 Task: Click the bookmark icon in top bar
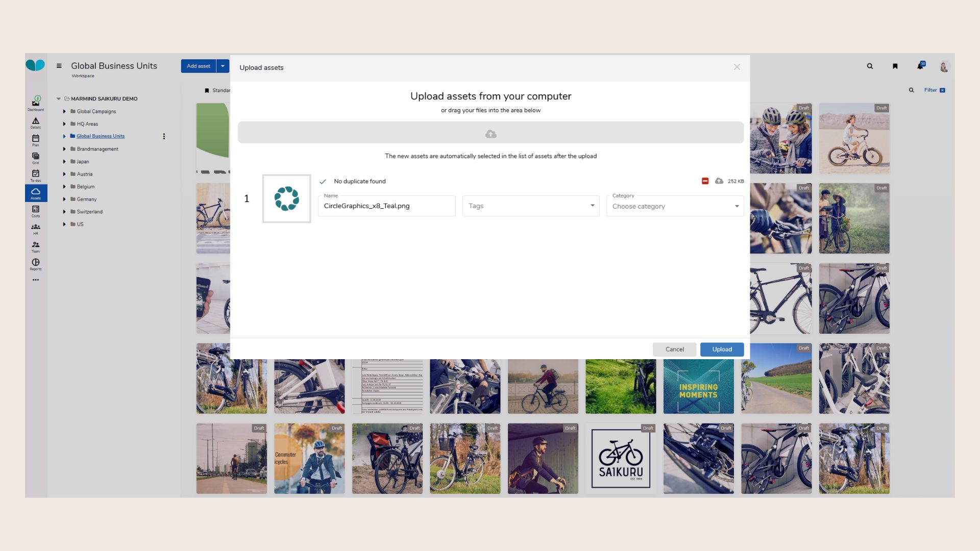coord(895,66)
